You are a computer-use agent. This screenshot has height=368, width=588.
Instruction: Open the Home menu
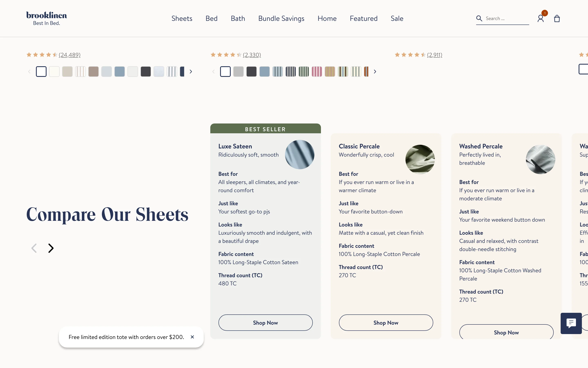point(327,18)
